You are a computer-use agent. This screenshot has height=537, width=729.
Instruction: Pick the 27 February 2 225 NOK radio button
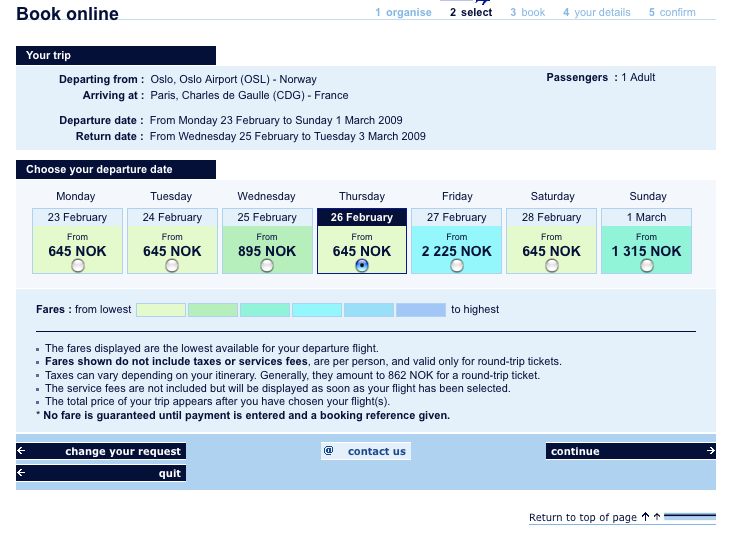(x=457, y=266)
